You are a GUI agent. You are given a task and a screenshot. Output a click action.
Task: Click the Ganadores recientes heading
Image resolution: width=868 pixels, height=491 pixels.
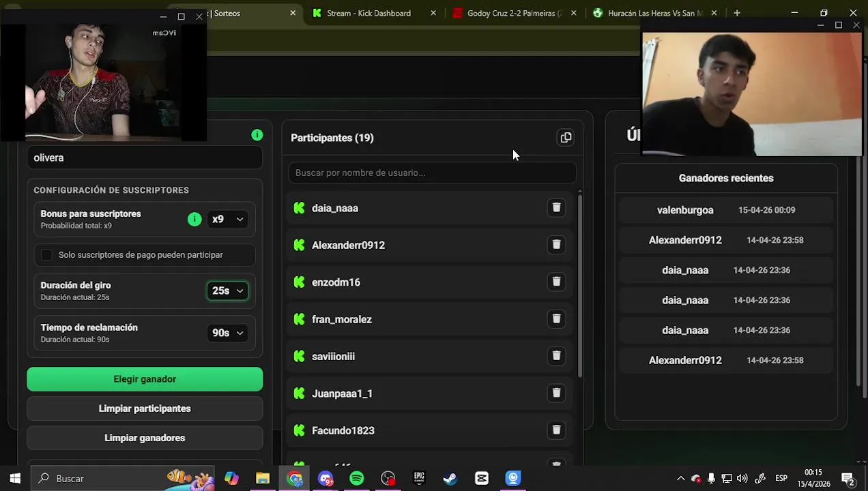coord(726,178)
